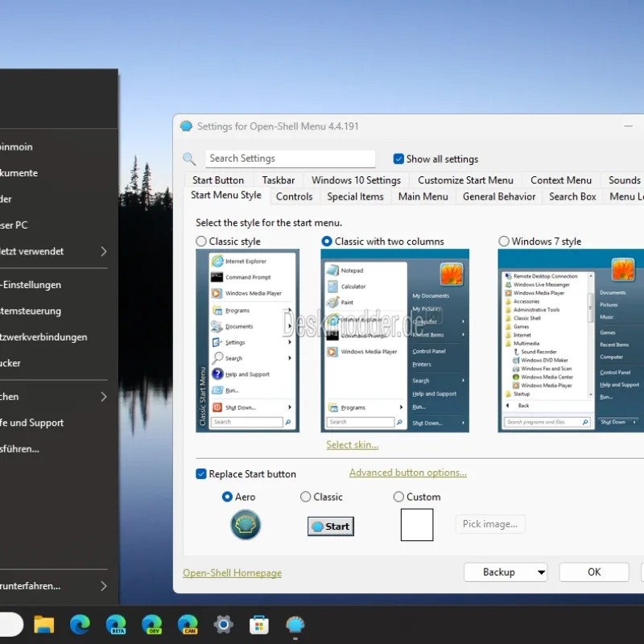This screenshot has height=644, width=644.
Task: Click the Windows 7 style preview thumbnail
Action: [x=571, y=341]
